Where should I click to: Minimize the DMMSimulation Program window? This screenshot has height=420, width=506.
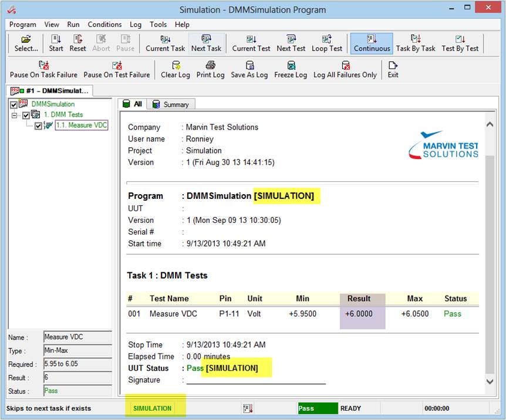pyautogui.click(x=451, y=8)
